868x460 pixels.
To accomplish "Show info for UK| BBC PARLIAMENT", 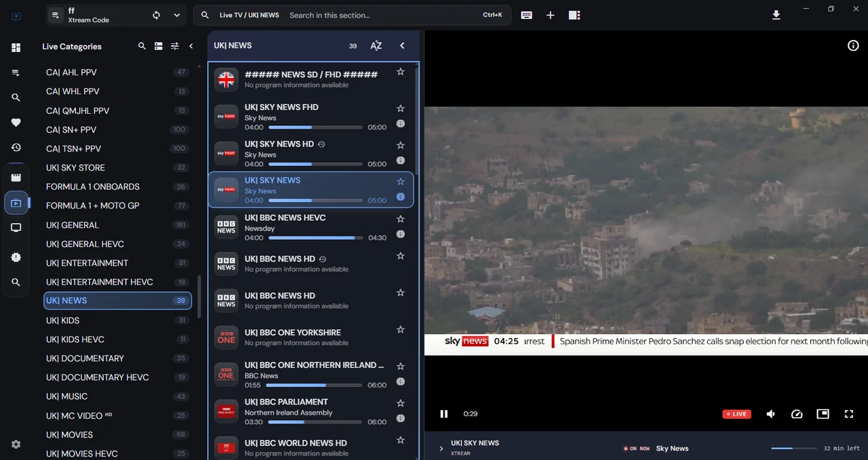I will coord(400,418).
